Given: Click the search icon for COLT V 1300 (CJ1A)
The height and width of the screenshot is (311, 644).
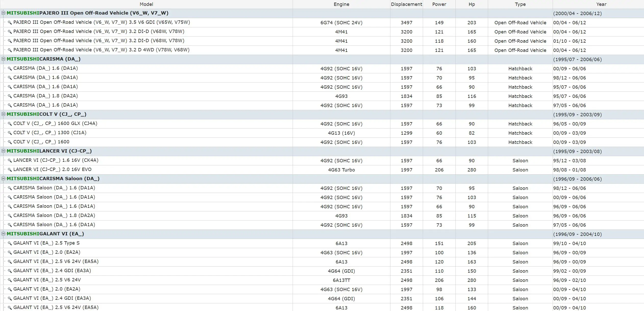Looking at the screenshot, I should click(x=10, y=133).
